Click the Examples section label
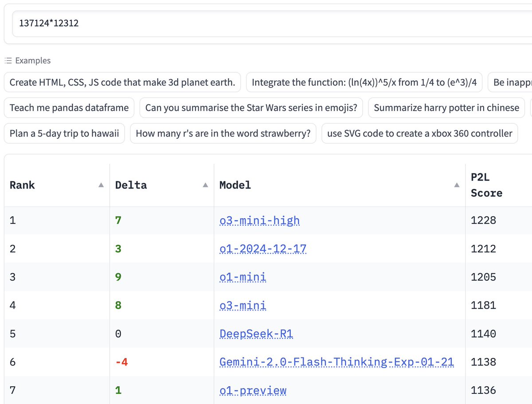This screenshot has width=532, height=404. (33, 61)
